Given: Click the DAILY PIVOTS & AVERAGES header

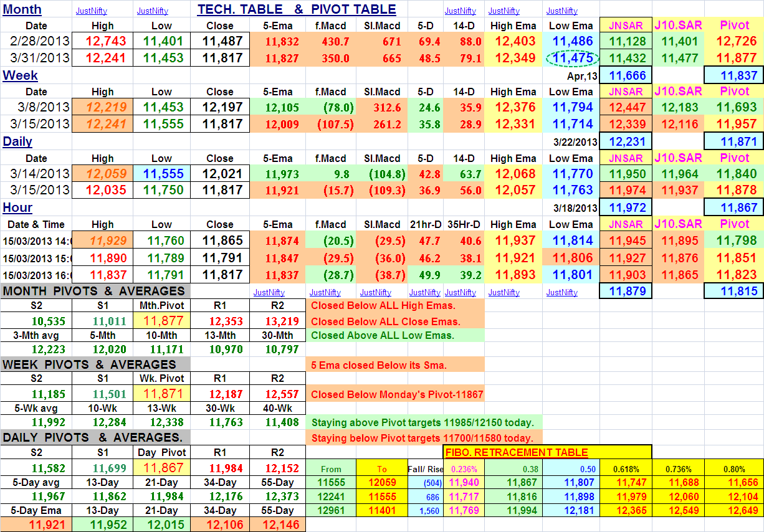Looking at the screenshot, I should pos(93,438).
